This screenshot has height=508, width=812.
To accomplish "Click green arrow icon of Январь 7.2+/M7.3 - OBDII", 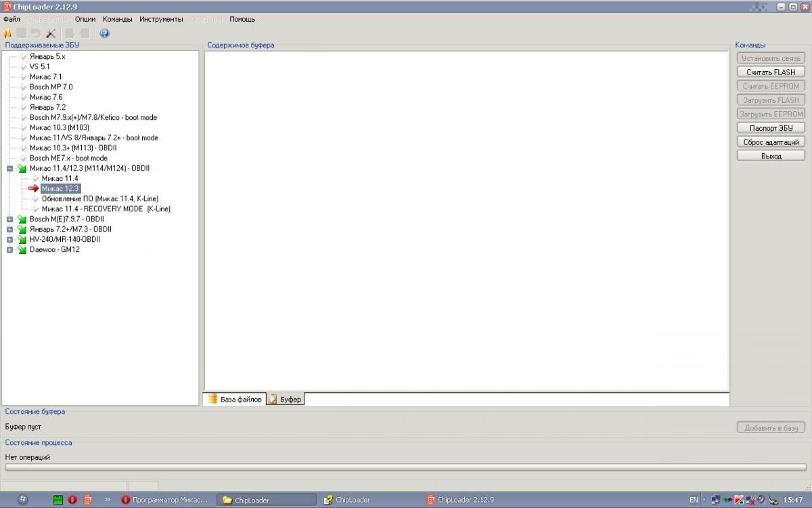I will (22, 229).
